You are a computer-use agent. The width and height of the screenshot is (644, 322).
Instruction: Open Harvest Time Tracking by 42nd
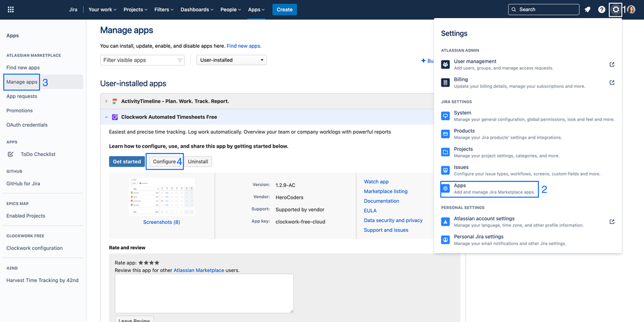point(43,281)
